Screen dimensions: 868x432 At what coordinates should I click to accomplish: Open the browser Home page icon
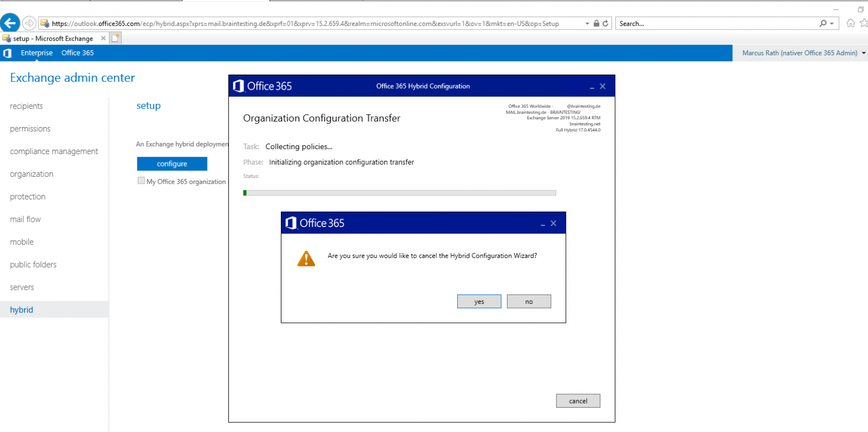[x=851, y=23]
